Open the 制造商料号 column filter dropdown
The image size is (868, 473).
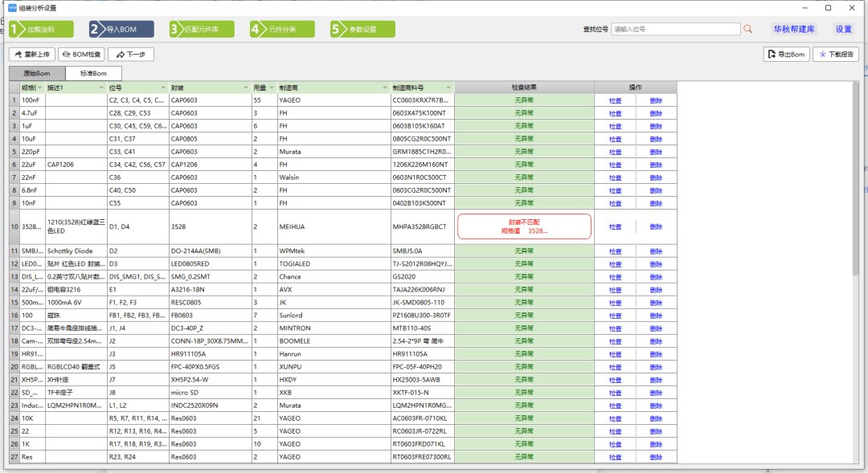click(x=448, y=88)
